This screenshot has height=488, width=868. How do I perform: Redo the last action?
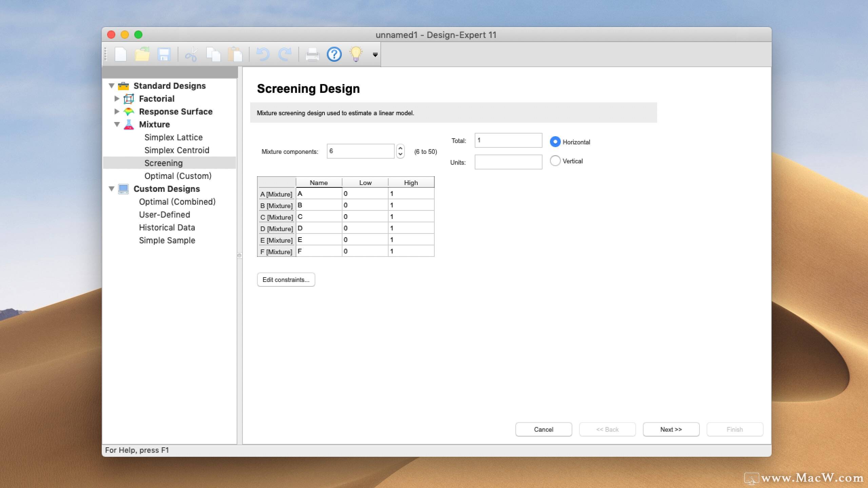coord(285,54)
